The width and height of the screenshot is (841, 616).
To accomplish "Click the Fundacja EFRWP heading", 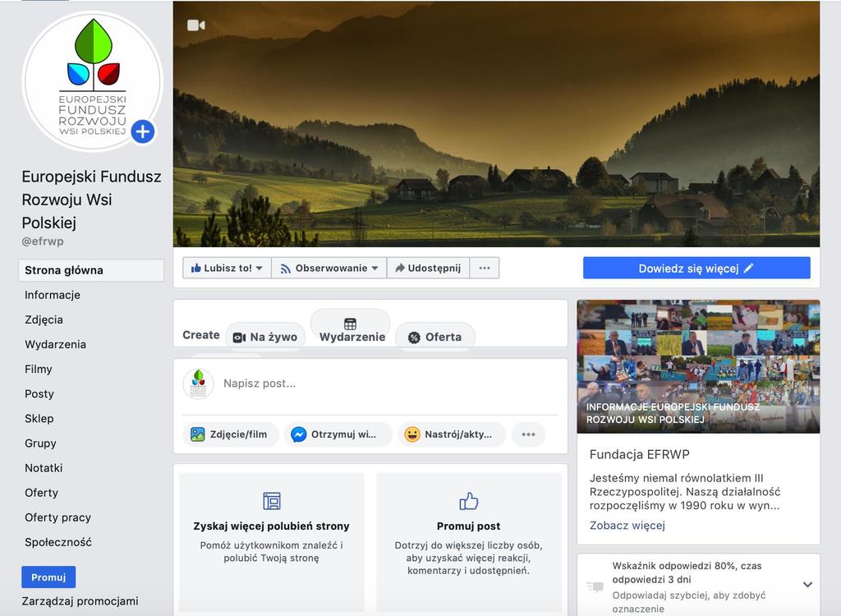I will 639,454.
